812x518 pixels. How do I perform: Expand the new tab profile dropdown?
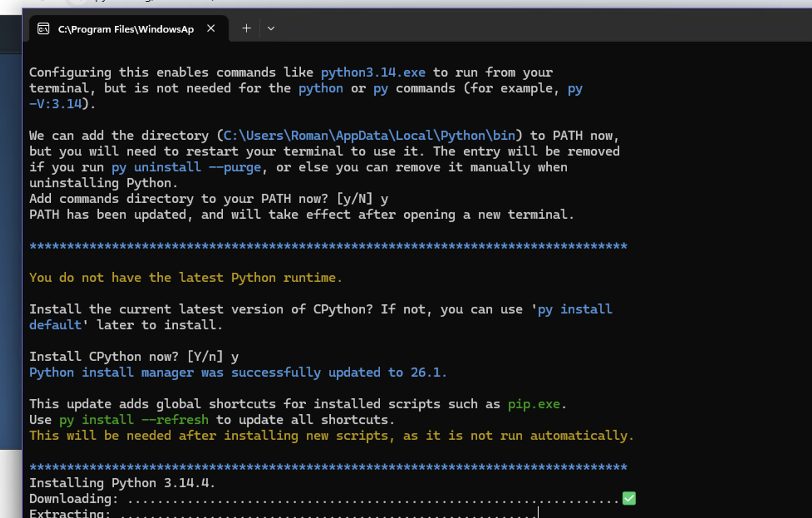271,28
